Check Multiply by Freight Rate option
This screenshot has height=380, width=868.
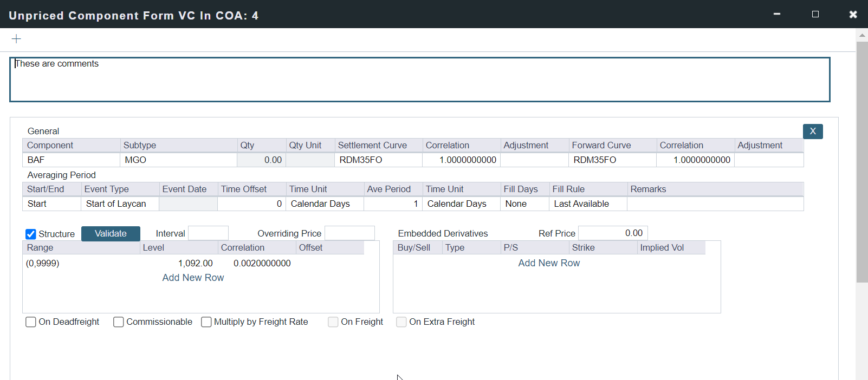point(206,322)
